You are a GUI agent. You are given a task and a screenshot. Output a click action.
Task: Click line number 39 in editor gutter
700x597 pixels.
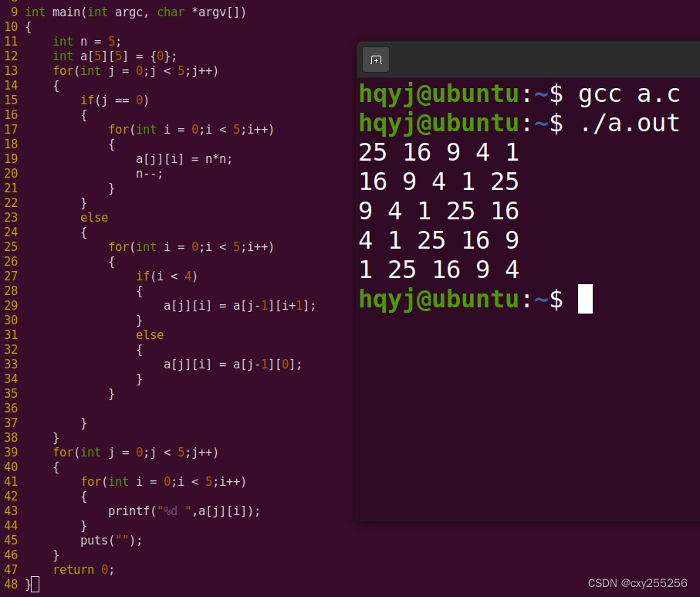(11, 453)
